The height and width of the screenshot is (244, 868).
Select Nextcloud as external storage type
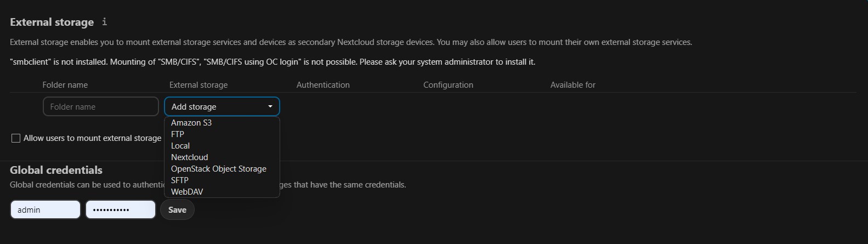click(x=190, y=157)
